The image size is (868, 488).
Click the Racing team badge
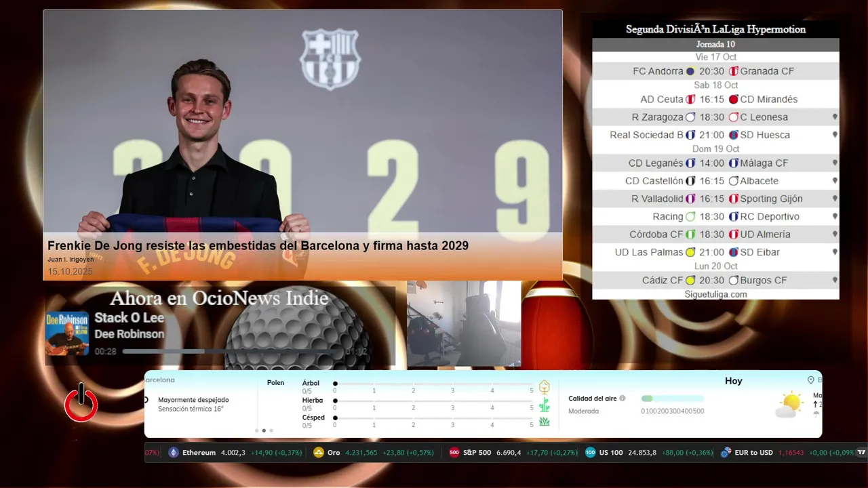(690, 216)
